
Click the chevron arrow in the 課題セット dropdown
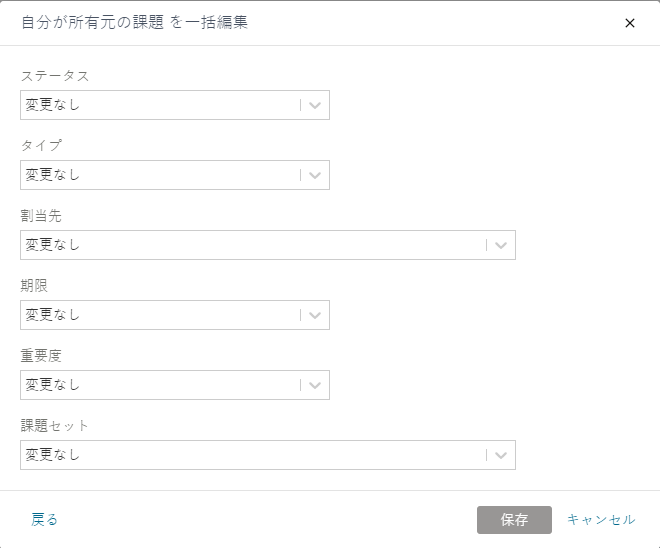tap(501, 455)
